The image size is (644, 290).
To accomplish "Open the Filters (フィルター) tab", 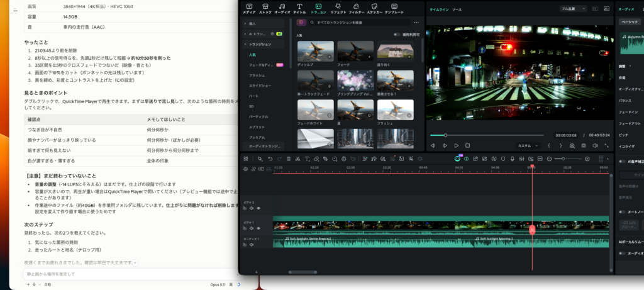I will pos(357,9).
